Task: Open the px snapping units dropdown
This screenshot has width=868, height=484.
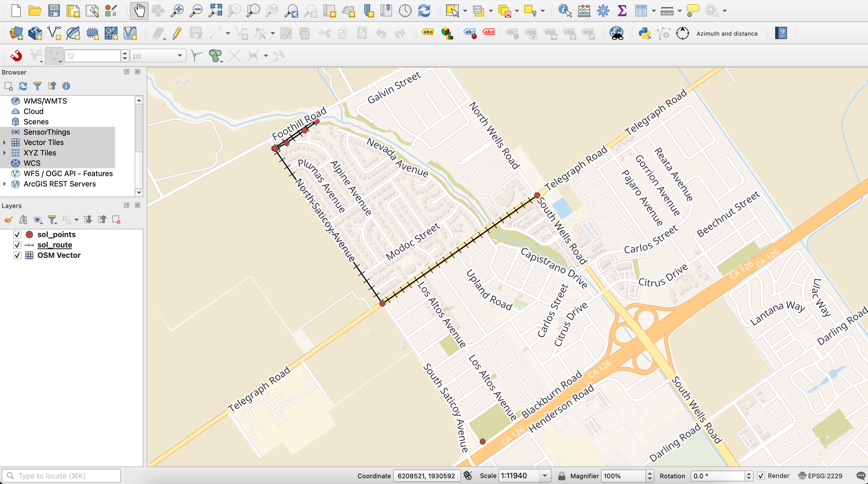Action: (158, 56)
